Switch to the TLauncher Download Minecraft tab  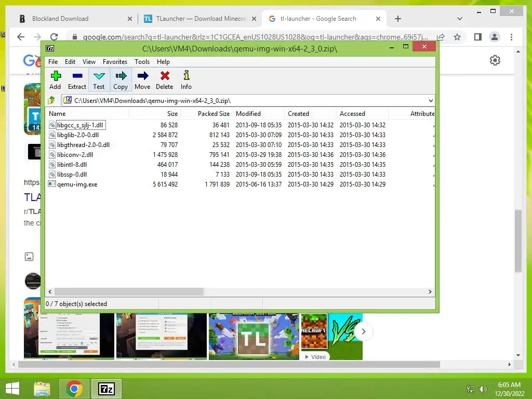(x=200, y=19)
